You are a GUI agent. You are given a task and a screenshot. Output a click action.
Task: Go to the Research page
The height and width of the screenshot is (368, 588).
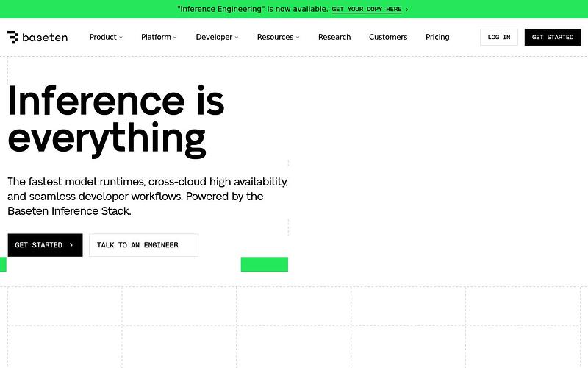334,37
